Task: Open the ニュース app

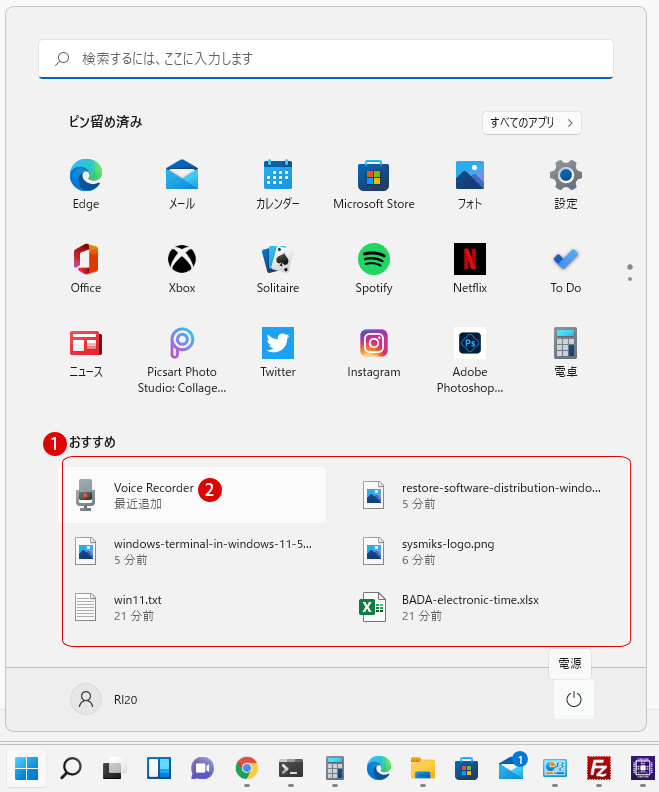Action: click(86, 354)
